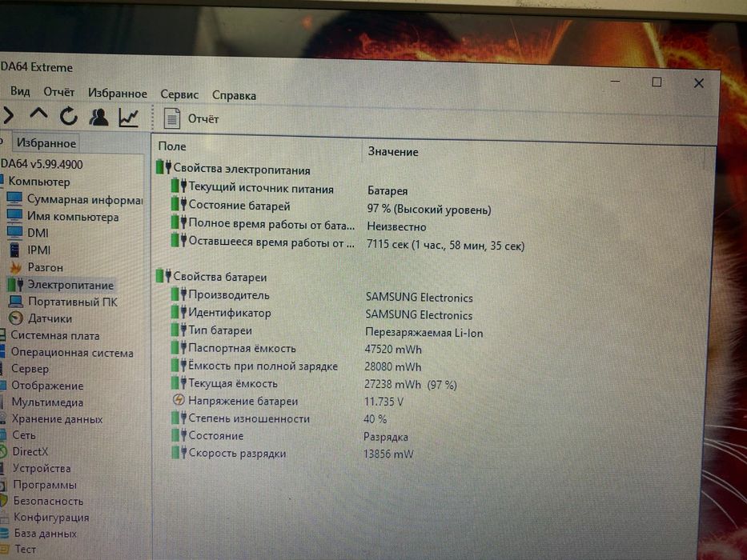Click battery icon beside Скорость разрядки

tap(179, 452)
